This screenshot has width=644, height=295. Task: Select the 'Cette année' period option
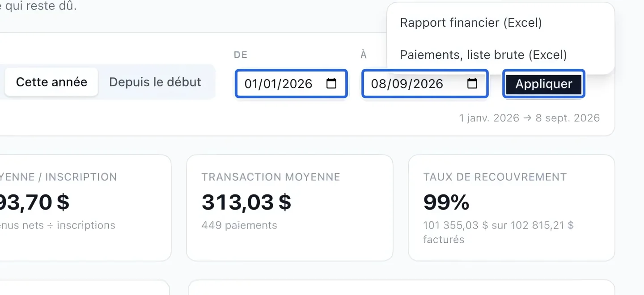click(51, 82)
